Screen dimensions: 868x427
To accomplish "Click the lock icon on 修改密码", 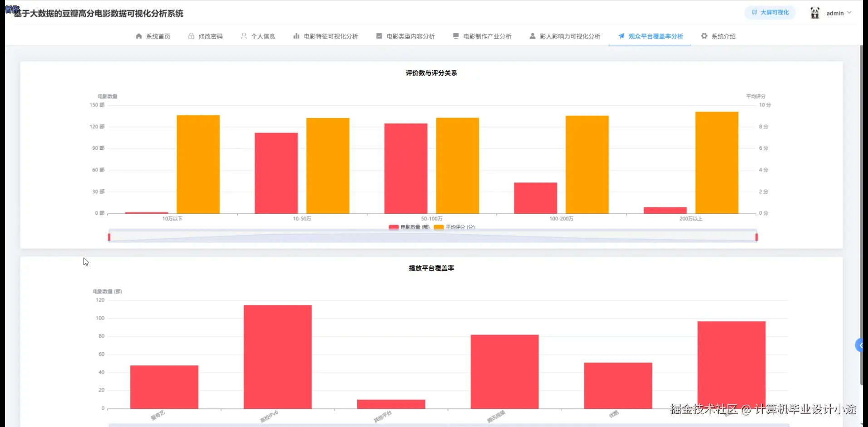I will (x=191, y=36).
